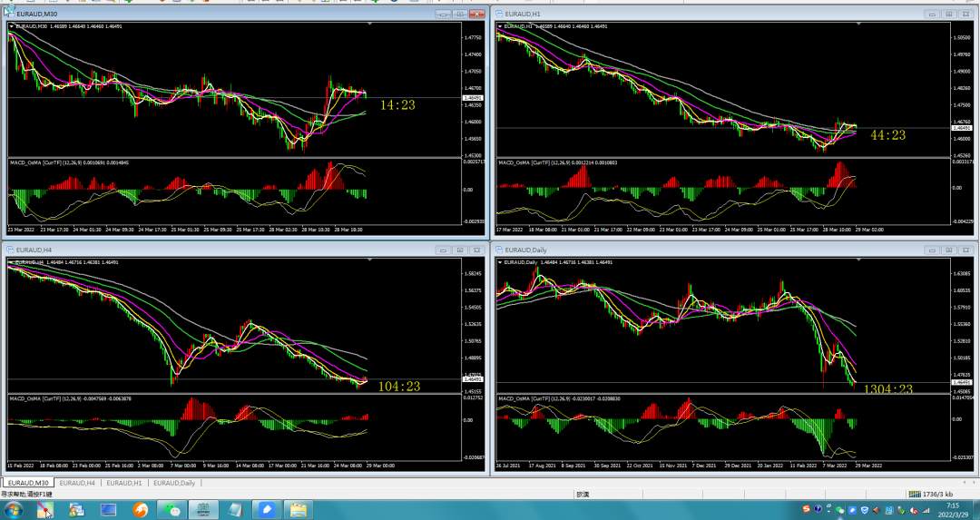Click the EURAUD,H4 window title icon

tap(10, 250)
